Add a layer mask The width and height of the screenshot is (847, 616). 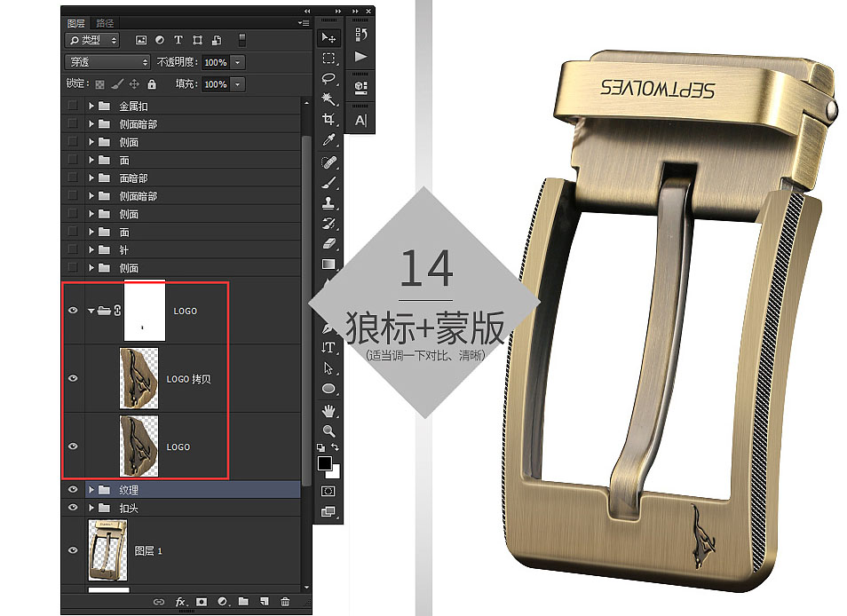(x=202, y=602)
